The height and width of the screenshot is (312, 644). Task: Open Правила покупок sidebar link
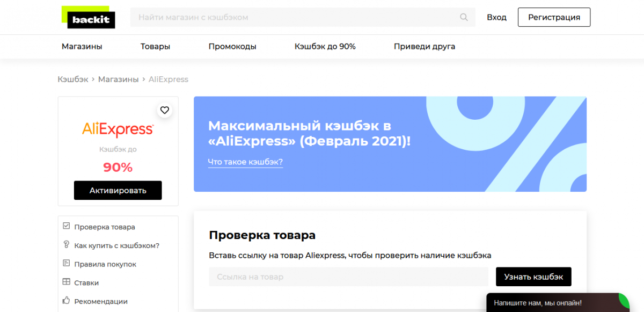105,264
